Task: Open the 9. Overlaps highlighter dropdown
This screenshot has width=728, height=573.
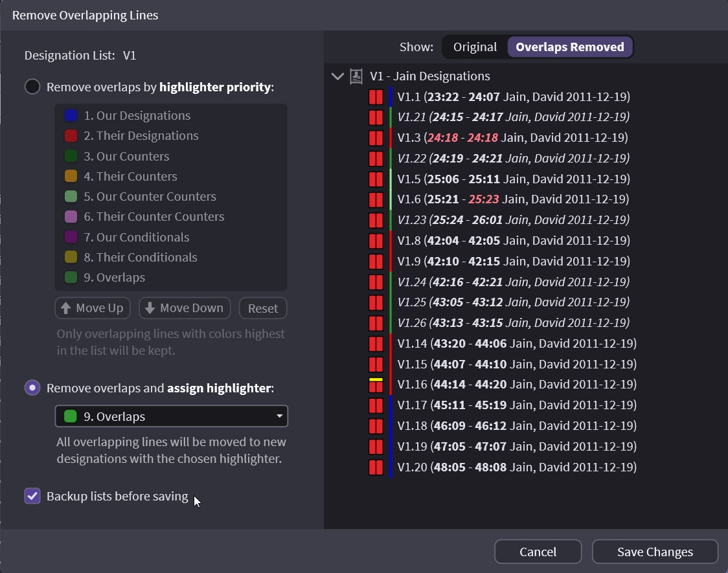Action: coord(171,416)
